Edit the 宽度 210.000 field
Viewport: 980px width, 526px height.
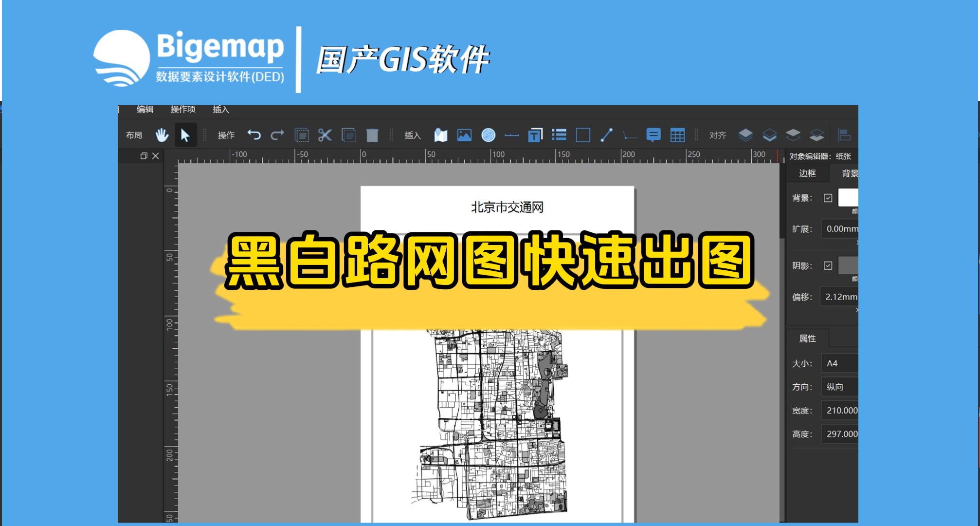[840, 410]
